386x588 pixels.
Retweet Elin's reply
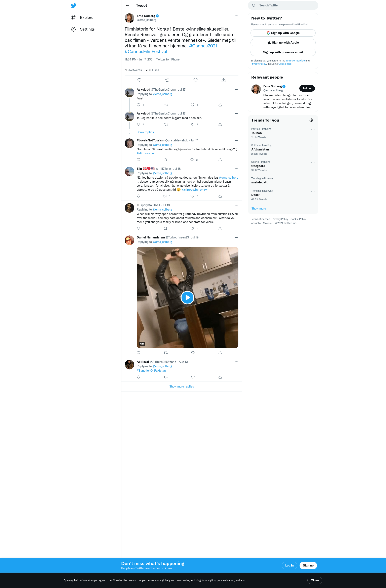point(165,196)
